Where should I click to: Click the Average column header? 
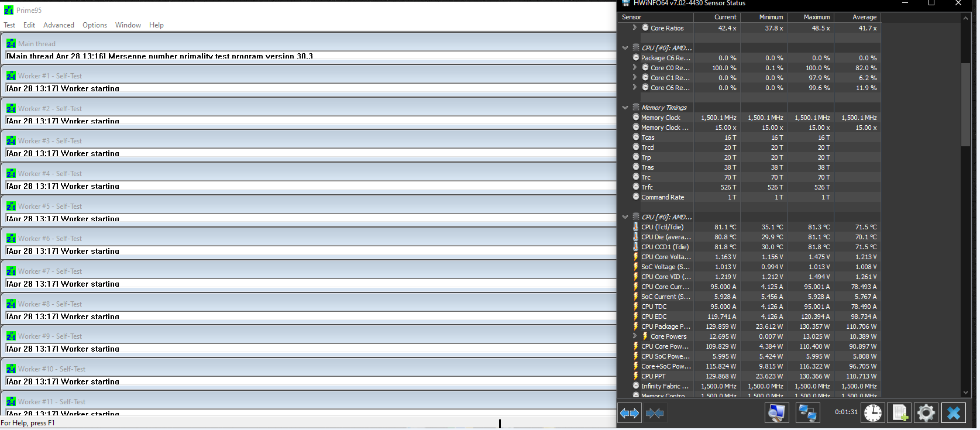coord(857,17)
